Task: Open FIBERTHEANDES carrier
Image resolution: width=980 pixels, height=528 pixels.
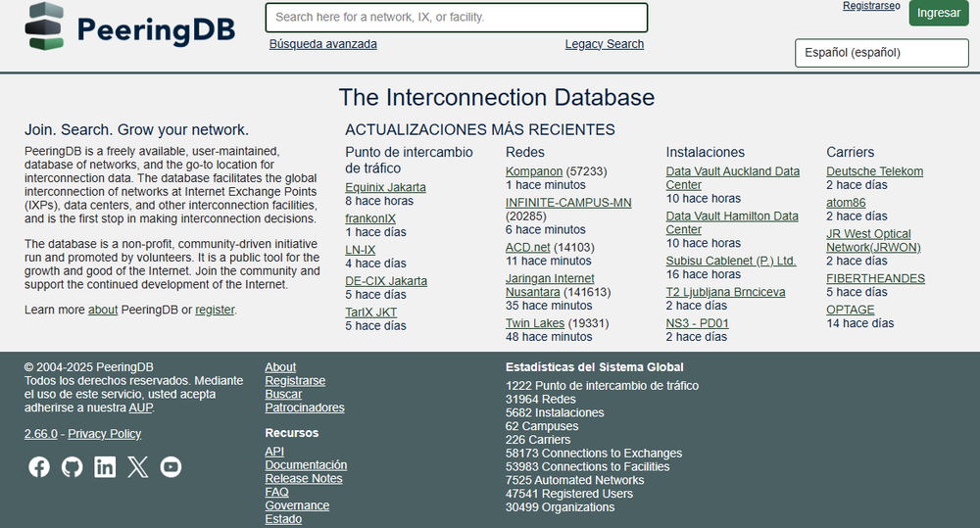Action: pyautogui.click(x=875, y=278)
